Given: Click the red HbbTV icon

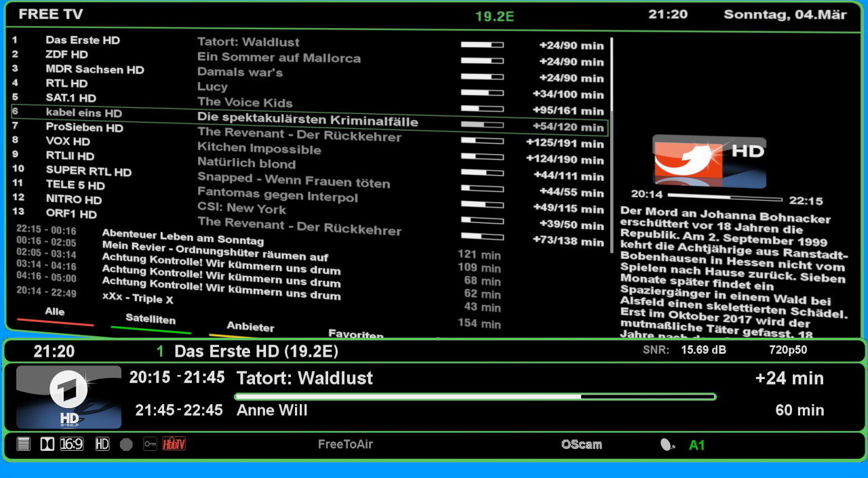Looking at the screenshot, I should 174,443.
